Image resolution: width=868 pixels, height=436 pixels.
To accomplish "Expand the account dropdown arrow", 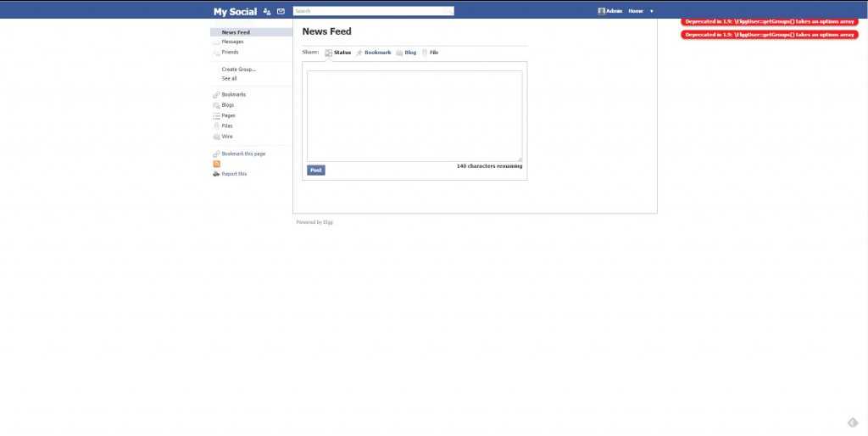I will click(652, 11).
